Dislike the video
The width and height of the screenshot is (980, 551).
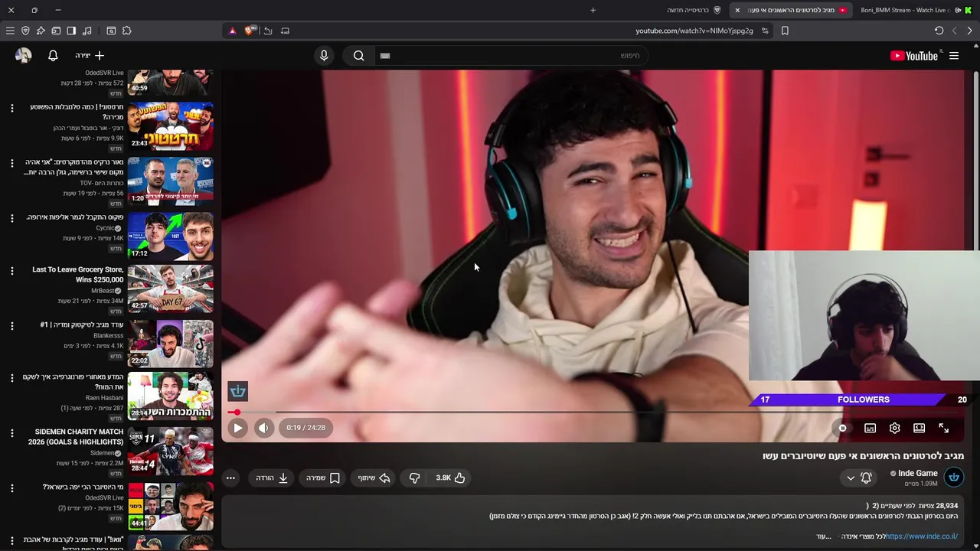[x=414, y=478]
